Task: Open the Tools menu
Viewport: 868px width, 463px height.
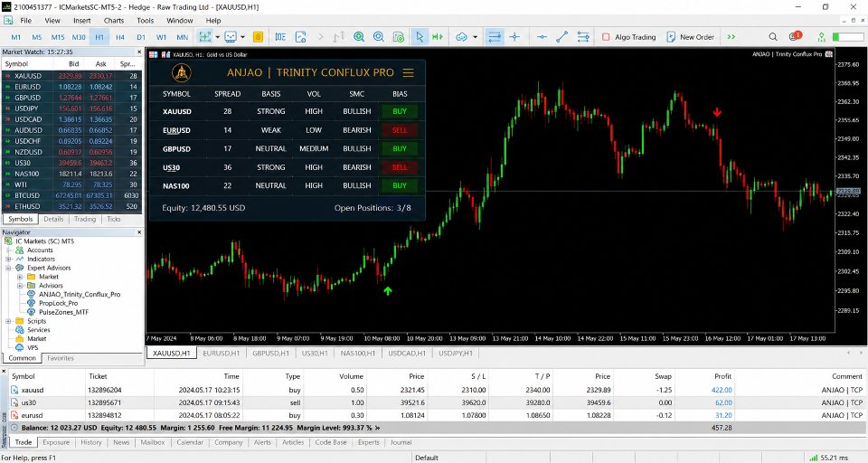Action: point(145,21)
